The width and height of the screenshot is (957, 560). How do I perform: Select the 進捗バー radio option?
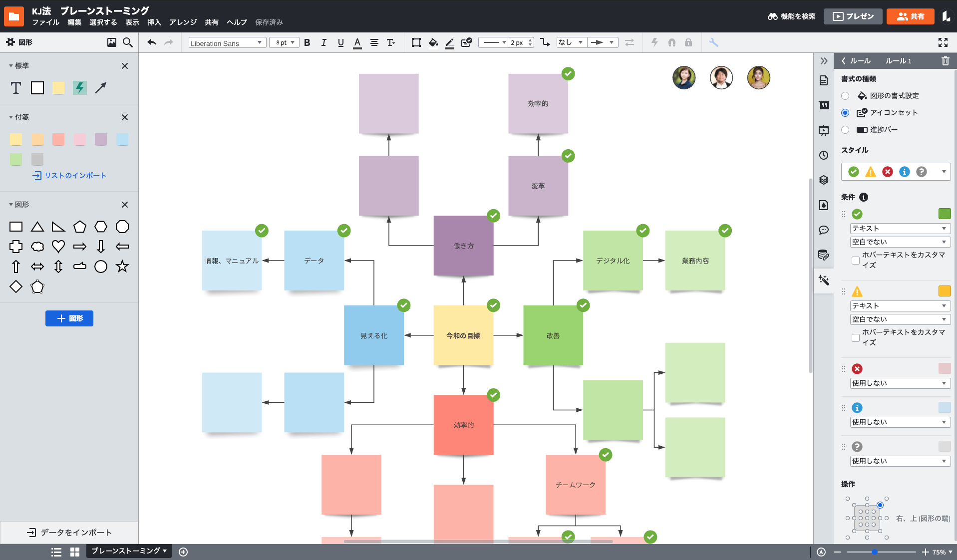coord(845,130)
